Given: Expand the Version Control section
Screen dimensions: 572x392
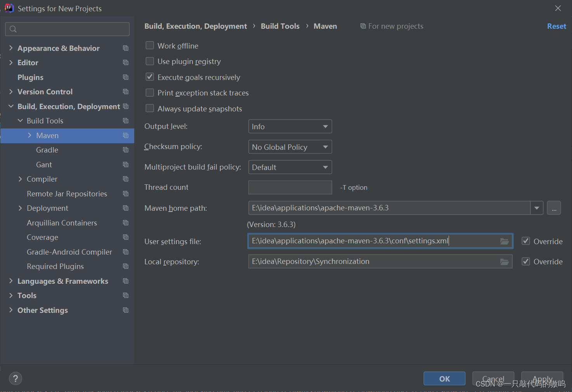Looking at the screenshot, I should coord(11,92).
